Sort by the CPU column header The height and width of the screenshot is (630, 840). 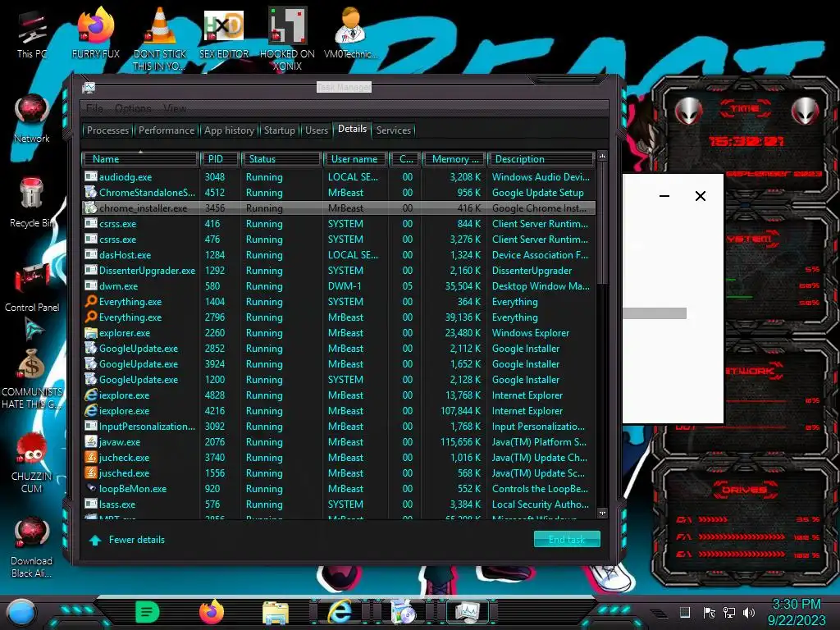click(404, 159)
